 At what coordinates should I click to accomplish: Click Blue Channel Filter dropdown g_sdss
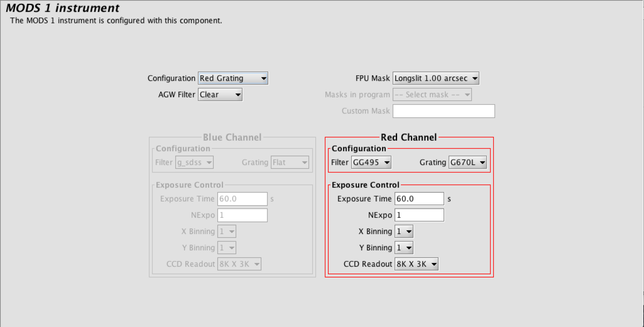(x=194, y=162)
